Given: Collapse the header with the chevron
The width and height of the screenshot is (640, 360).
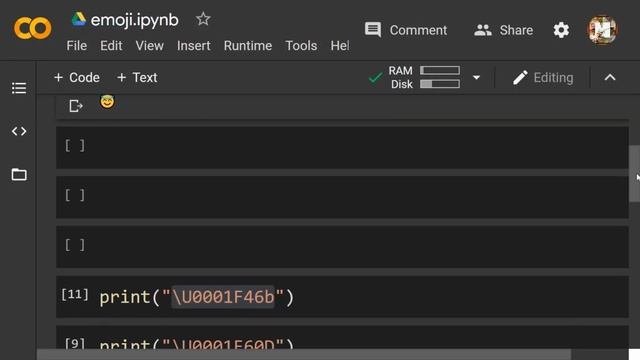Looking at the screenshot, I should click(610, 78).
